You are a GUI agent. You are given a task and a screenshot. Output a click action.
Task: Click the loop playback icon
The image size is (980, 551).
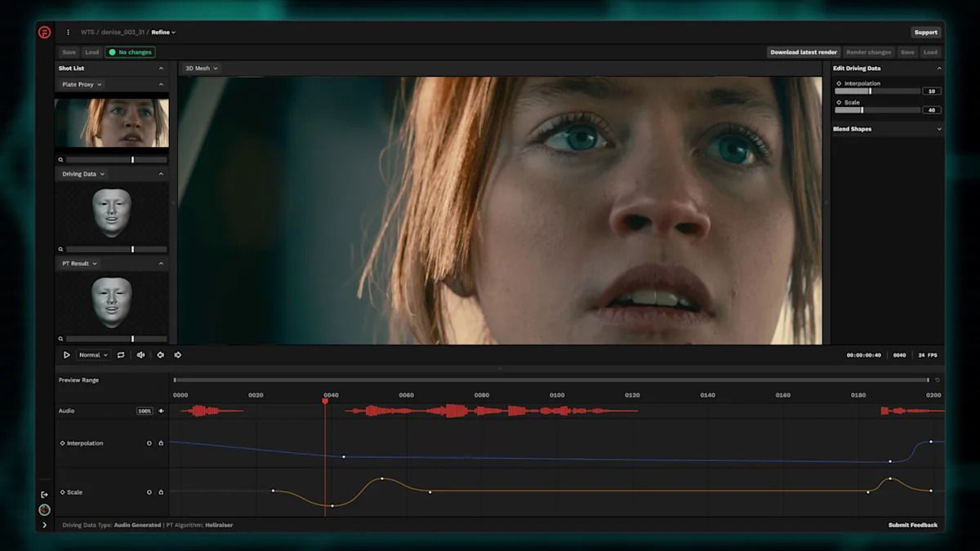(x=121, y=354)
